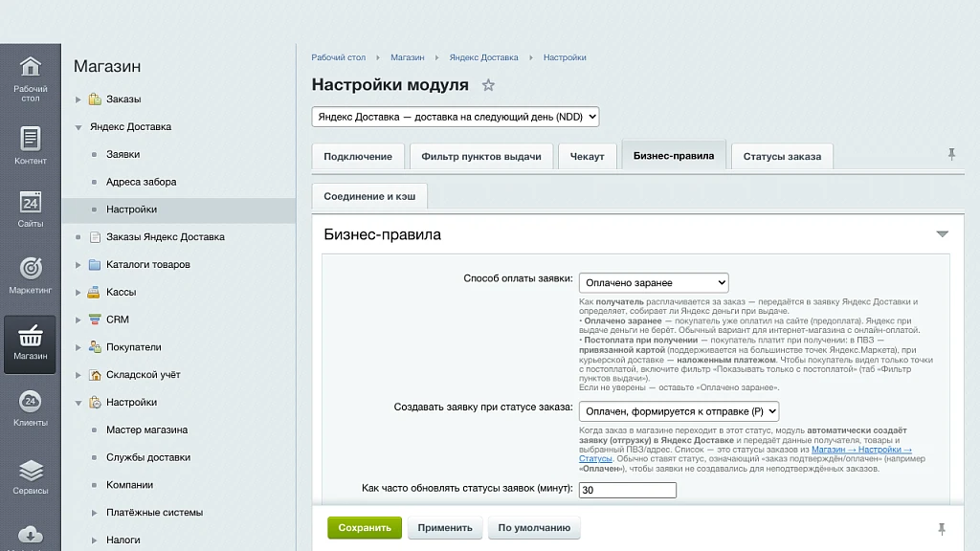This screenshot has height=551, width=980.
Task: Collapse the Бизнес-правила section with the triangle
Action: [942, 234]
